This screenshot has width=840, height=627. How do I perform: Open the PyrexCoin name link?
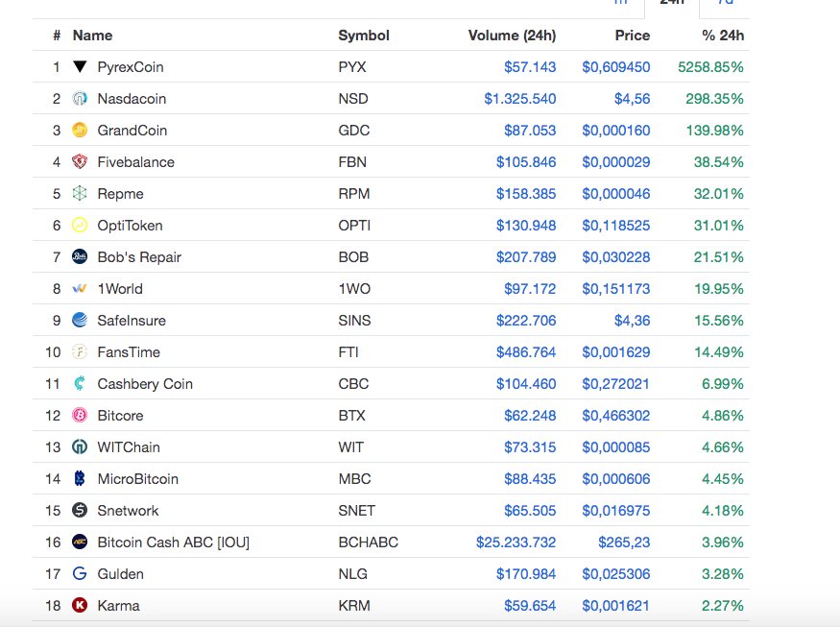click(x=131, y=67)
